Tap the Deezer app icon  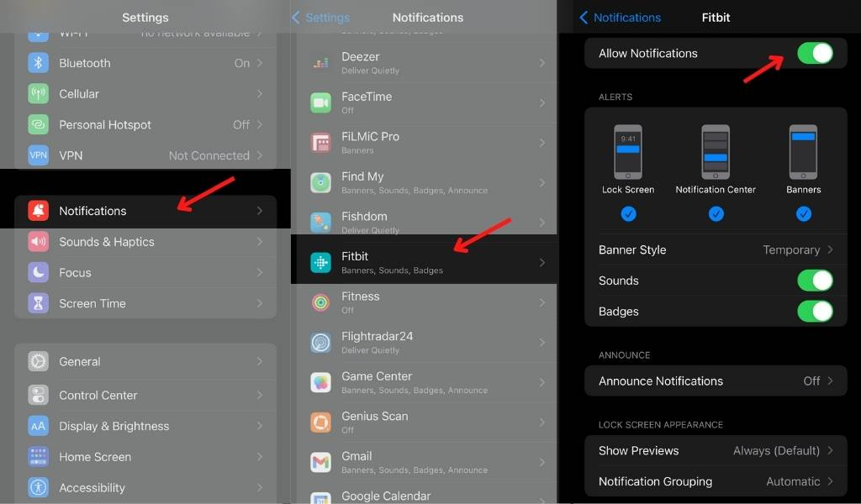[320, 63]
